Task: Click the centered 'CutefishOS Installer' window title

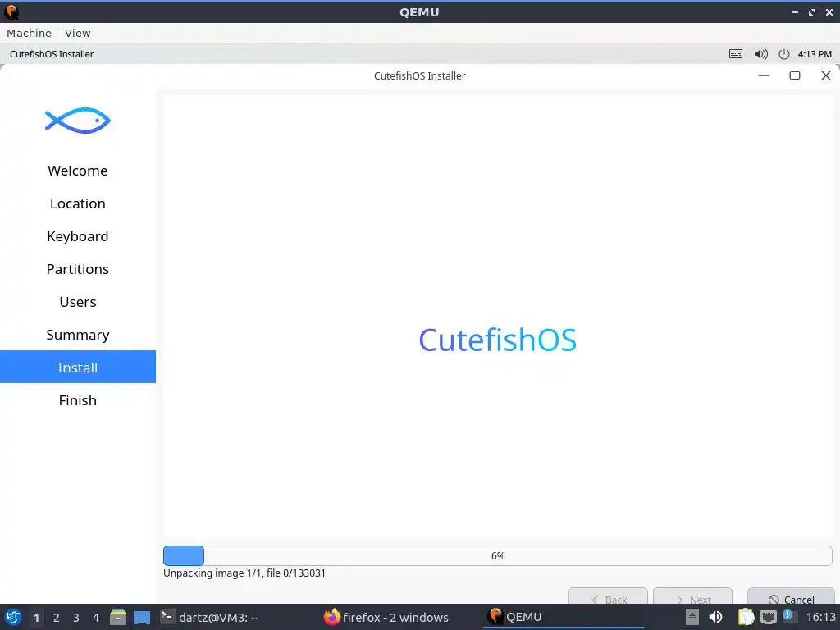Action: click(x=419, y=75)
